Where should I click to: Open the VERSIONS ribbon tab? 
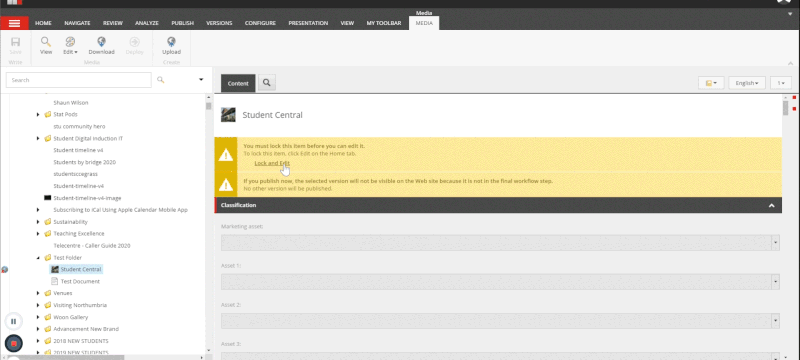tap(219, 23)
